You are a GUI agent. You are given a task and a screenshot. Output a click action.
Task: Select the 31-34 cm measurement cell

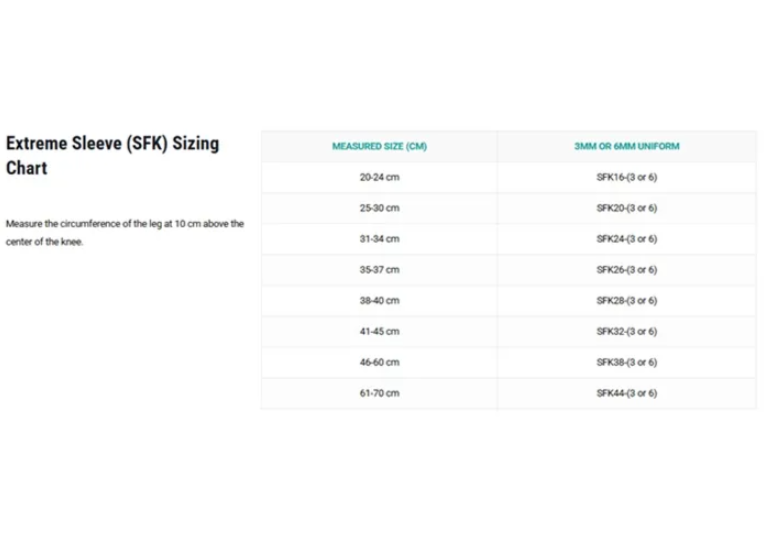380,239
